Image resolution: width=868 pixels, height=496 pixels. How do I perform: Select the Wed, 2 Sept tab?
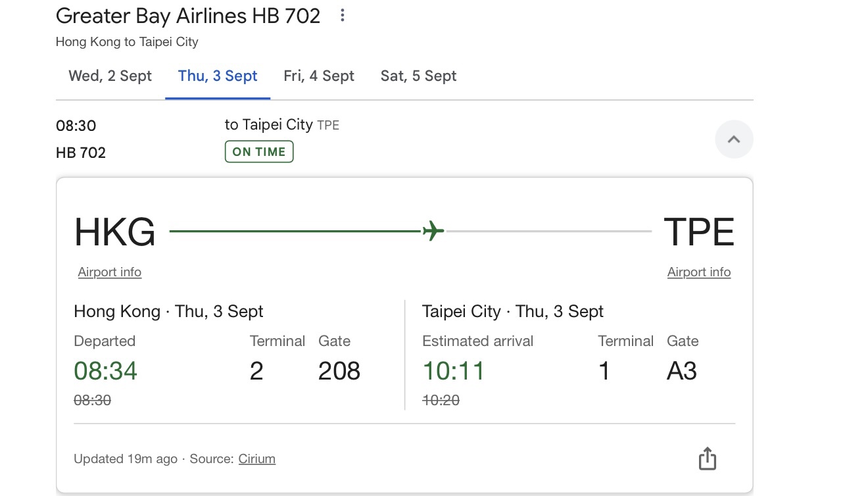tap(110, 76)
